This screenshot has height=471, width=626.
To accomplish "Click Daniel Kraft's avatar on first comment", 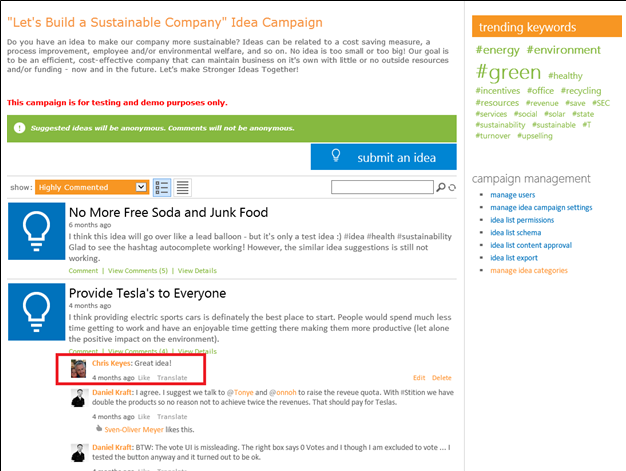I will [x=79, y=400].
